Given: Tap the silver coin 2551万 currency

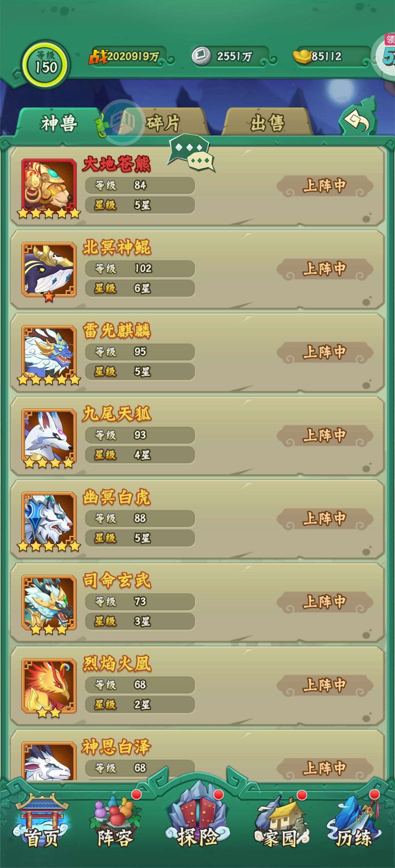Looking at the screenshot, I should coord(231,56).
